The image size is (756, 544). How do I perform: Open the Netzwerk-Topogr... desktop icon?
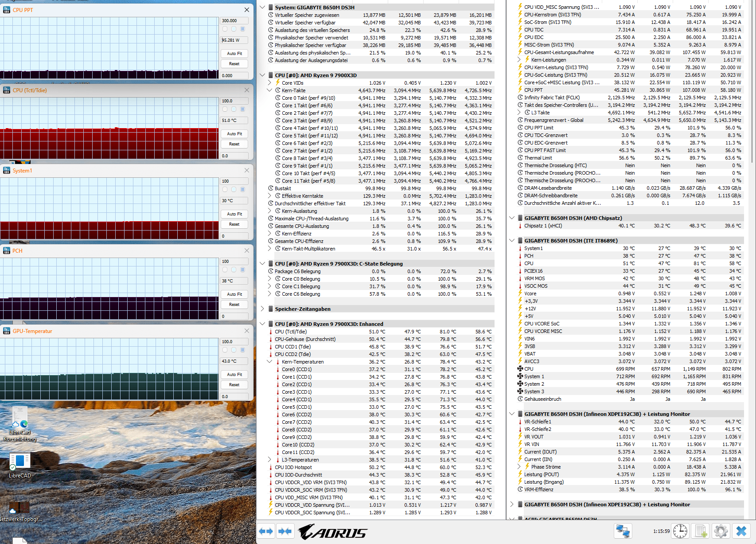point(20,511)
